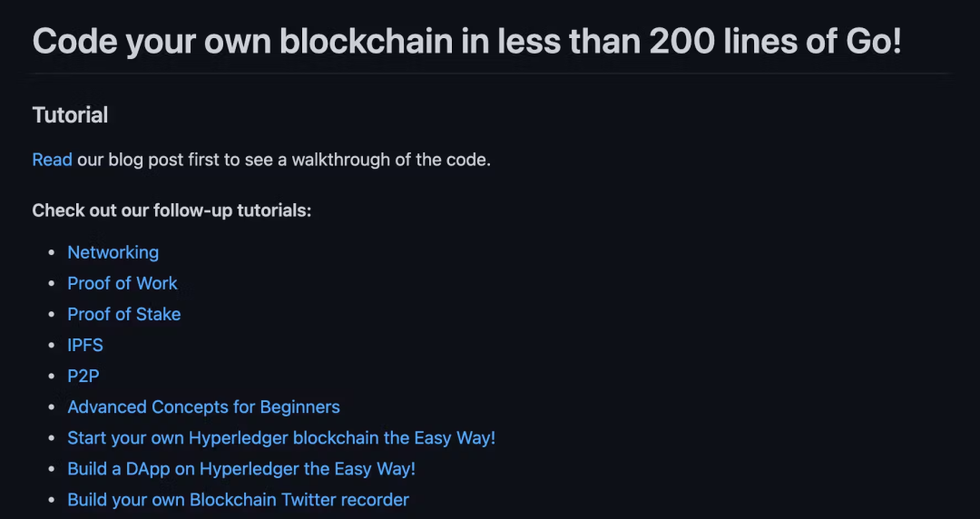Open the Networking tutorial link
The width and height of the screenshot is (980, 519).
pos(113,252)
